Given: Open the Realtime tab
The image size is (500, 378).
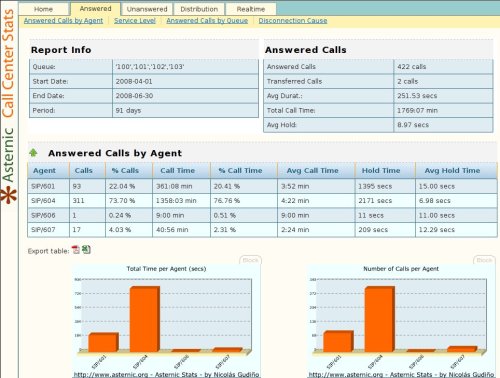Looking at the screenshot, I should (251, 9).
